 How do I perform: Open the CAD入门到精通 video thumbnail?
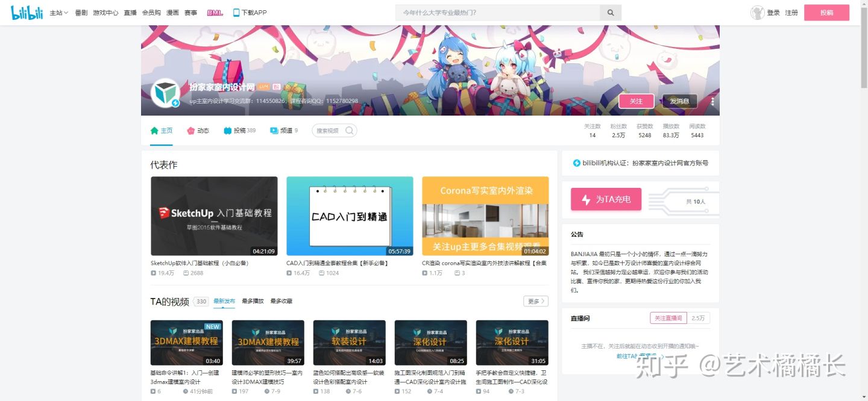pos(350,217)
